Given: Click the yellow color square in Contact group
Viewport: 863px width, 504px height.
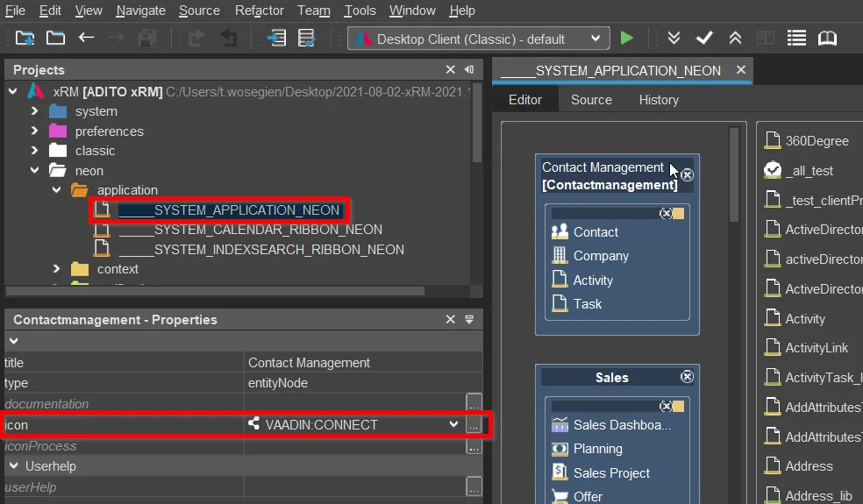Looking at the screenshot, I should point(678,214).
